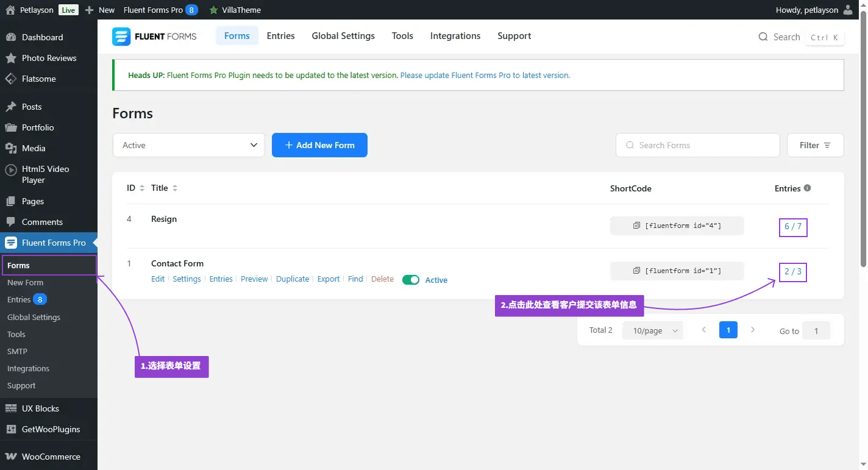Open the Global Settings top tab
The image size is (868, 470).
(343, 36)
